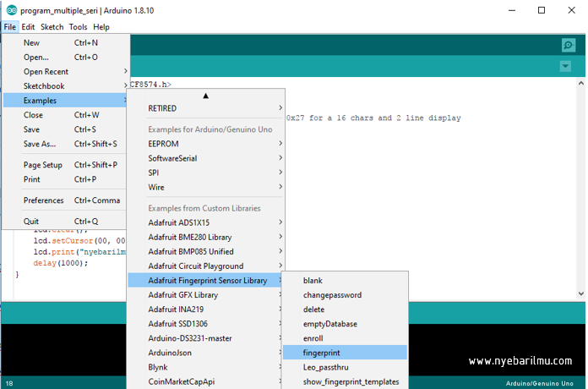Choose Save from File menu
This screenshot has width=588, height=389.
pos(65,129)
